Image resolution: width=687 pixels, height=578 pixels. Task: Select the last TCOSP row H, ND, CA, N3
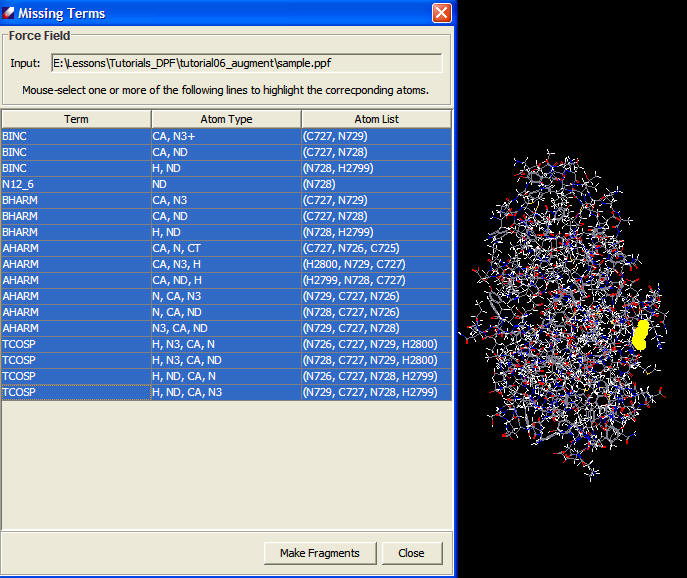tap(76, 393)
